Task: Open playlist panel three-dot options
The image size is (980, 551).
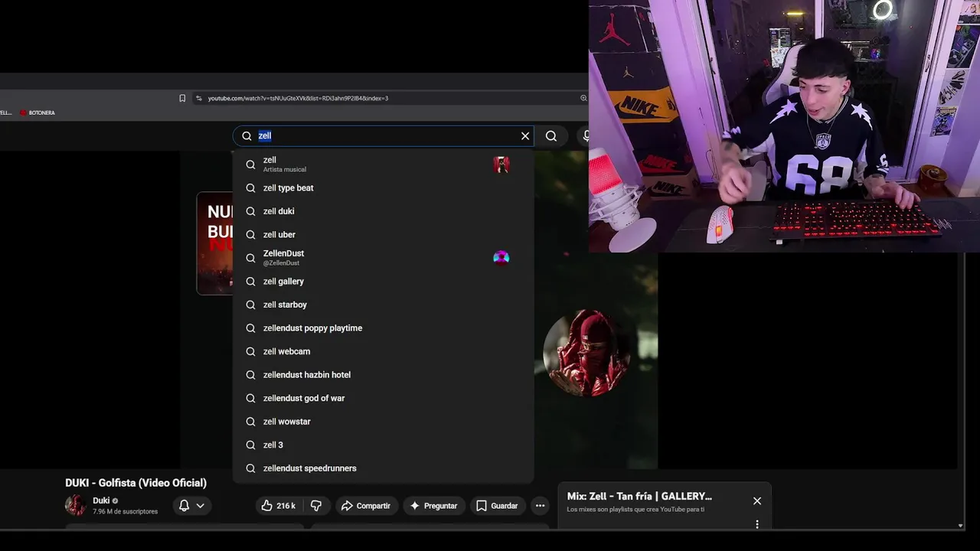Action: (757, 524)
